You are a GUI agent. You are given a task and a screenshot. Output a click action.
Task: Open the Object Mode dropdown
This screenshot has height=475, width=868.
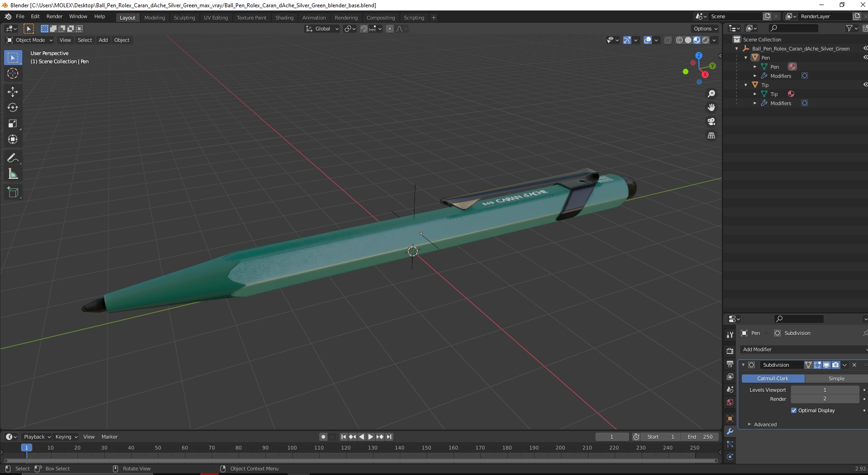(x=30, y=40)
